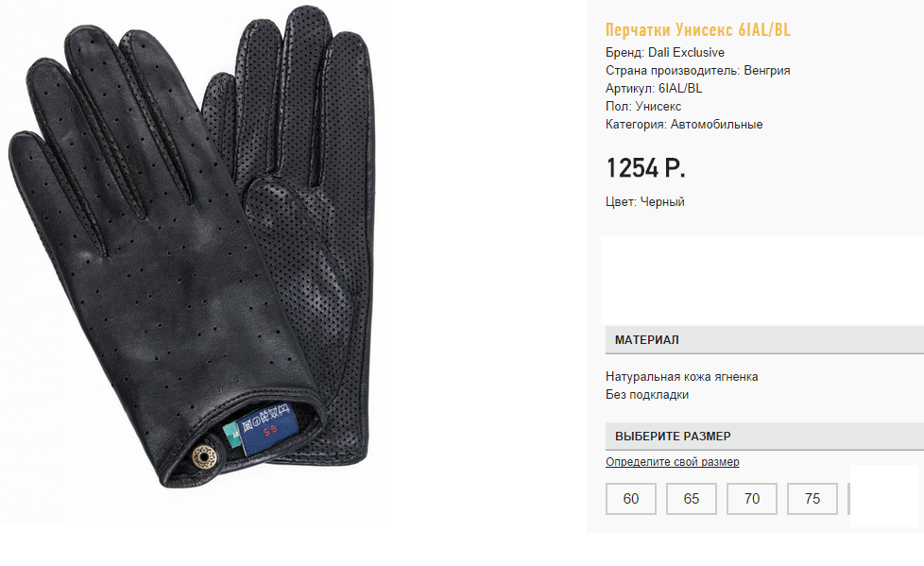Collapse the ВЫБЕРИТЕ РАЗМЕР section header

point(764,437)
